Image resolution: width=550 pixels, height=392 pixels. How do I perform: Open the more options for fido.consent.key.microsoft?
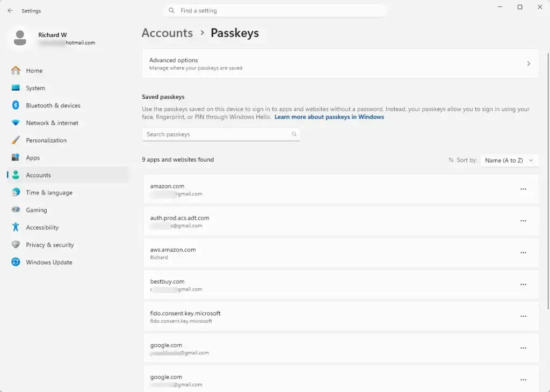[523, 316]
